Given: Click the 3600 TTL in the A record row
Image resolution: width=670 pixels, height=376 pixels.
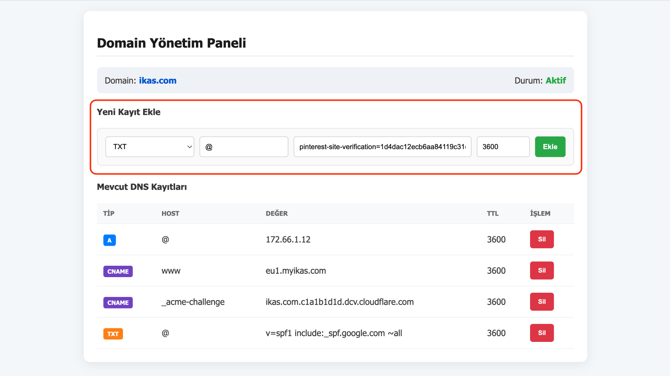Looking at the screenshot, I should pyautogui.click(x=496, y=239).
